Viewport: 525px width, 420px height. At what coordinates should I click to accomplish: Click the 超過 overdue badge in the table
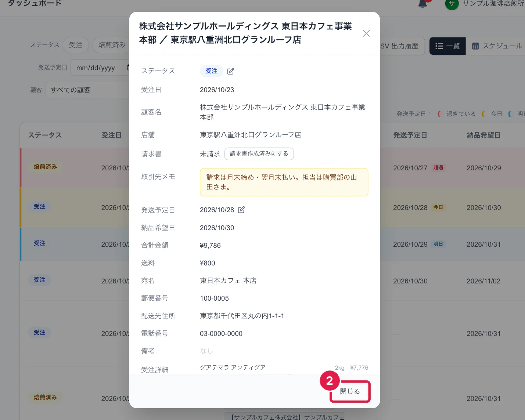click(438, 168)
